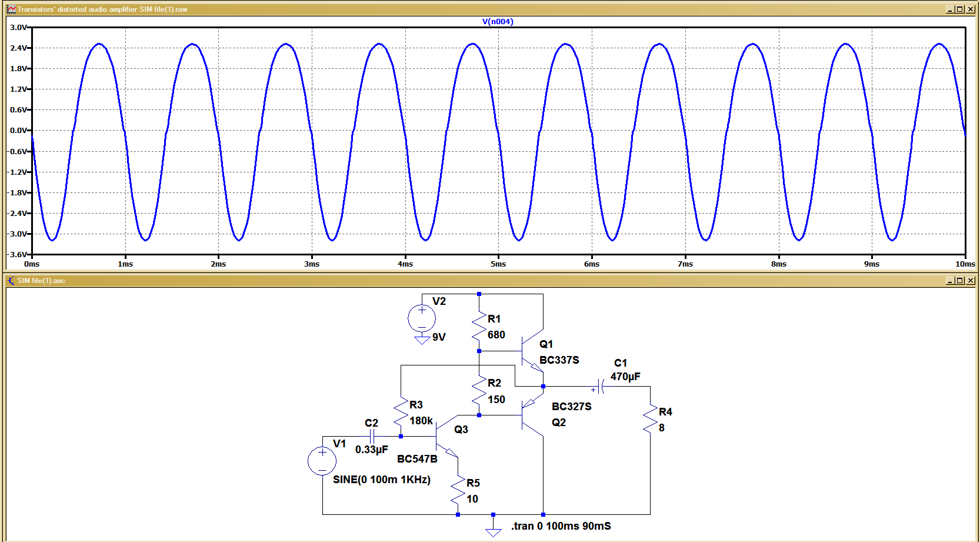Click the -3.6V vertical axis label
This screenshot has height=542, width=980.
click(x=17, y=255)
